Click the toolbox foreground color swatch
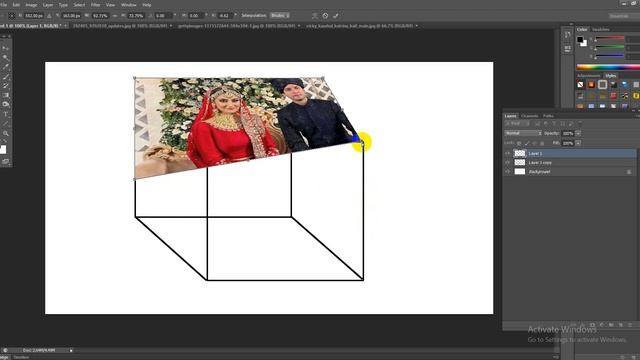This screenshot has height=360, width=640. (3, 149)
